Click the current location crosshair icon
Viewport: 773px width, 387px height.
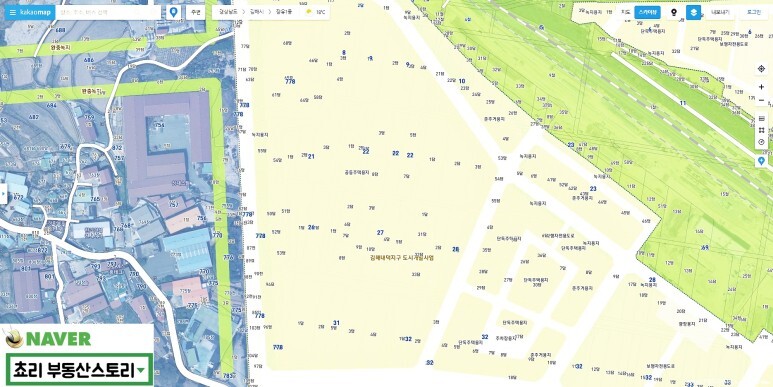761,69
